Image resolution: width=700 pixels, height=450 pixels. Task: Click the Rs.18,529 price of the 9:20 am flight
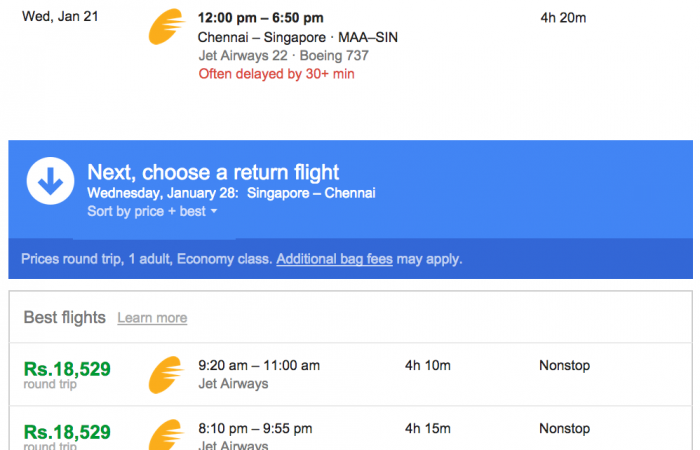[67, 369]
